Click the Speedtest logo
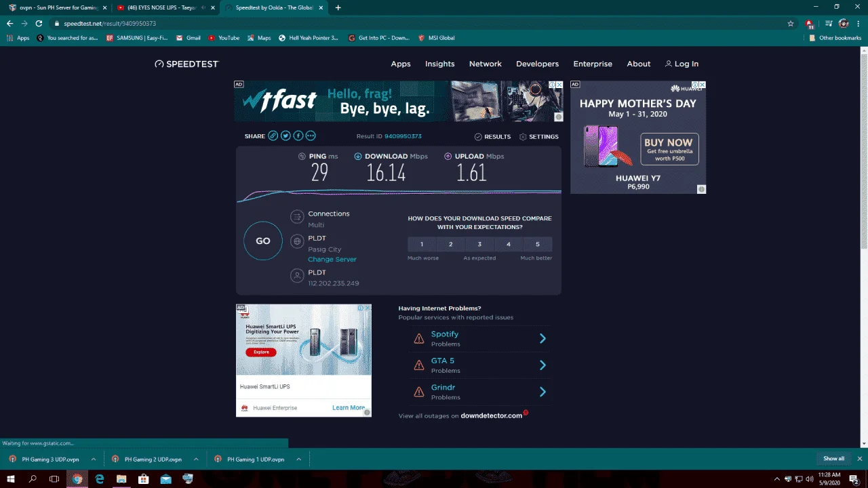868x488 pixels. pos(187,64)
